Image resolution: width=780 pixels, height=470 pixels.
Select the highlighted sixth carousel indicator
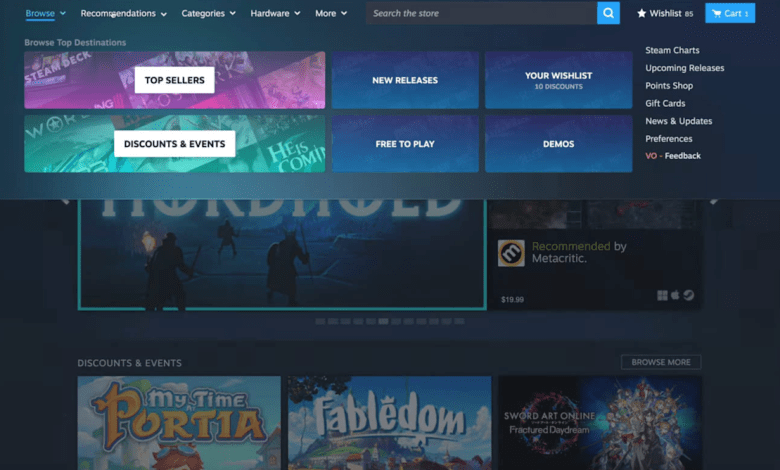(383, 322)
